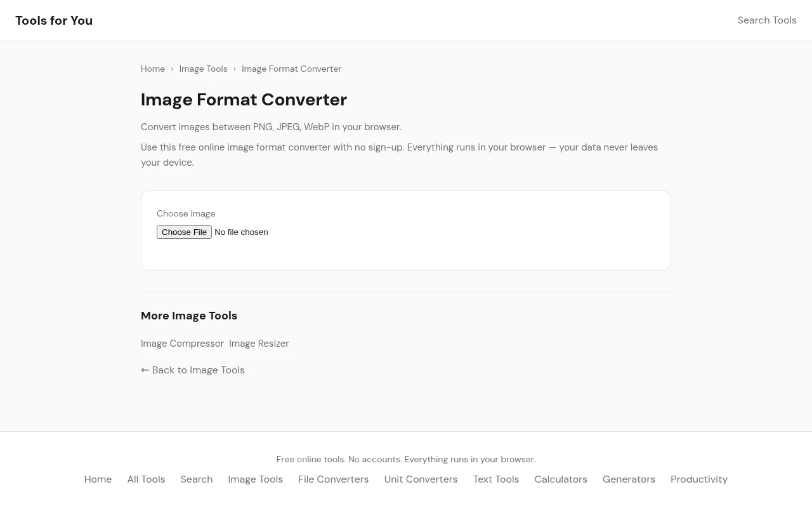Open Unit Converters category

click(421, 479)
